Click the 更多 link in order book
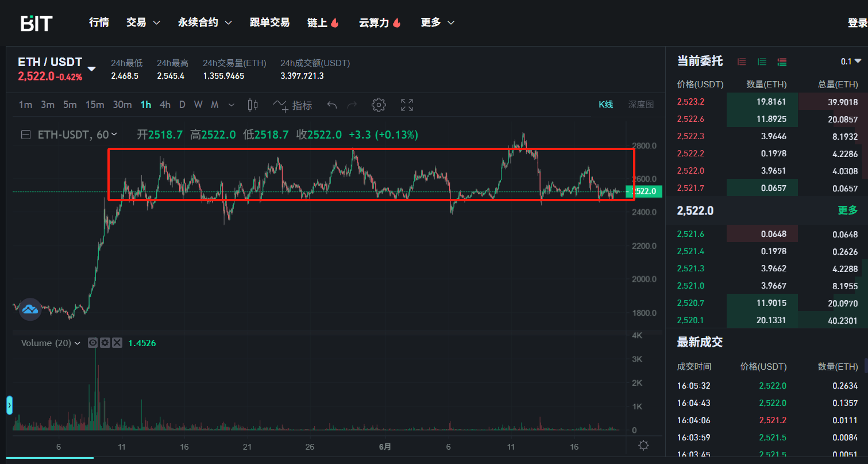 [847, 210]
